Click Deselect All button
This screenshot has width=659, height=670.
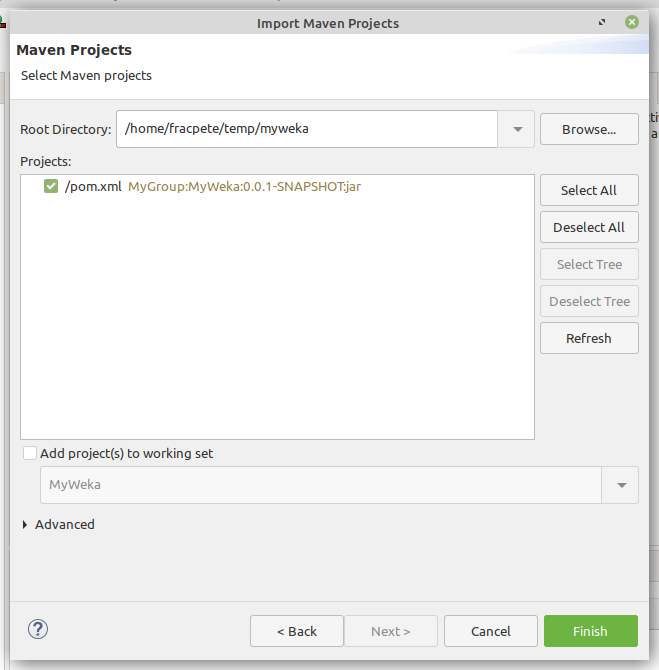click(589, 227)
